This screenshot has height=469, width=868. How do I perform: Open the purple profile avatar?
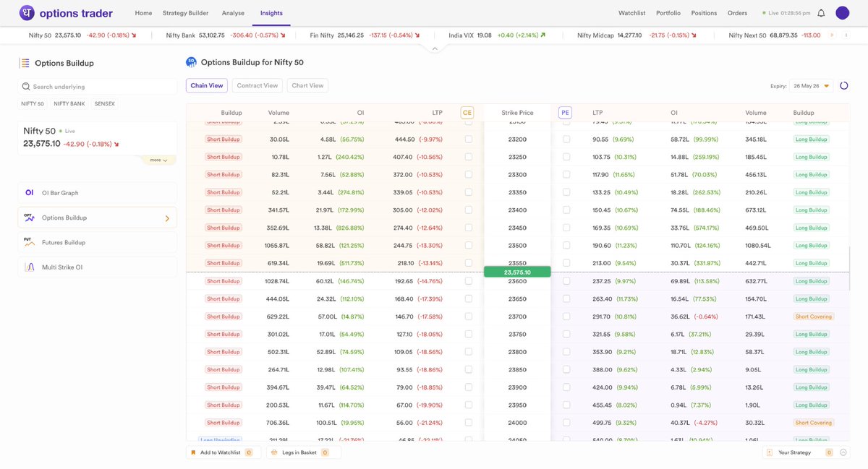(842, 13)
